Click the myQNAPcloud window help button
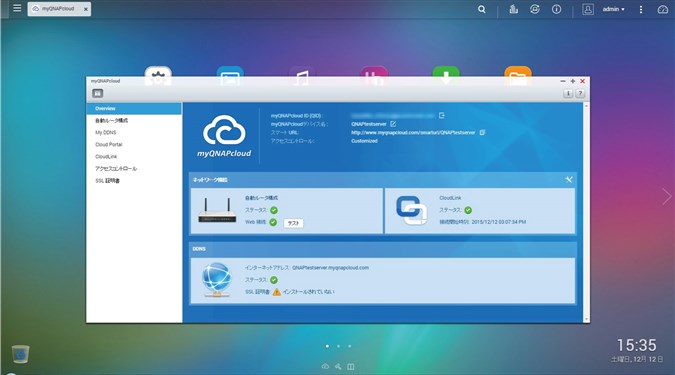This screenshot has width=675, height=375. coord(580,93)
